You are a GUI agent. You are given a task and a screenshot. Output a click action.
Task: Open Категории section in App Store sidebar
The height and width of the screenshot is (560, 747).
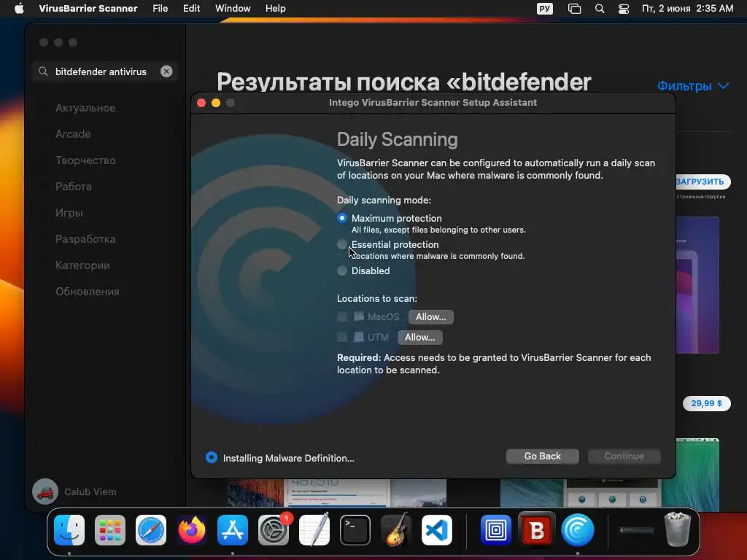(82, 265)
